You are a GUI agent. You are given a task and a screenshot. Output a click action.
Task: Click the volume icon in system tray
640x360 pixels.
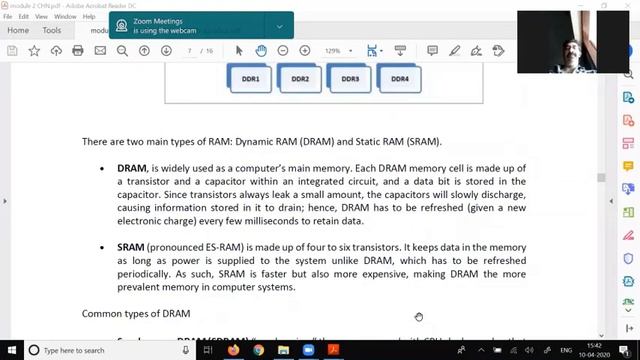coord(529,350)
